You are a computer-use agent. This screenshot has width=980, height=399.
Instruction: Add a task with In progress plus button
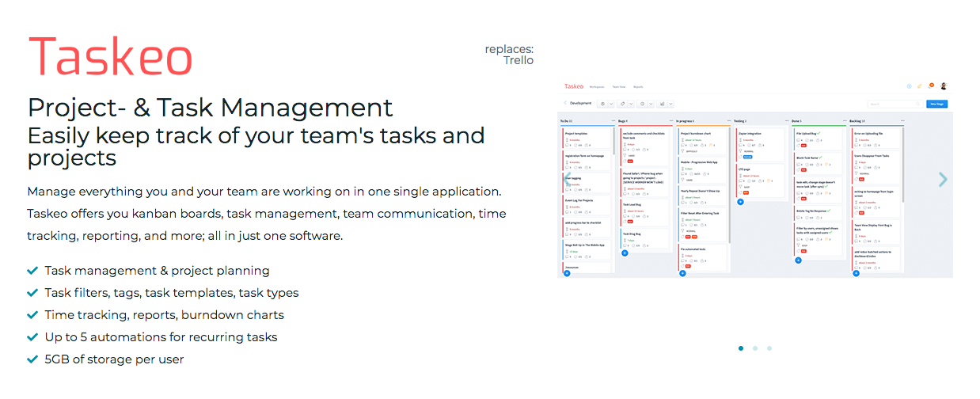682,273
